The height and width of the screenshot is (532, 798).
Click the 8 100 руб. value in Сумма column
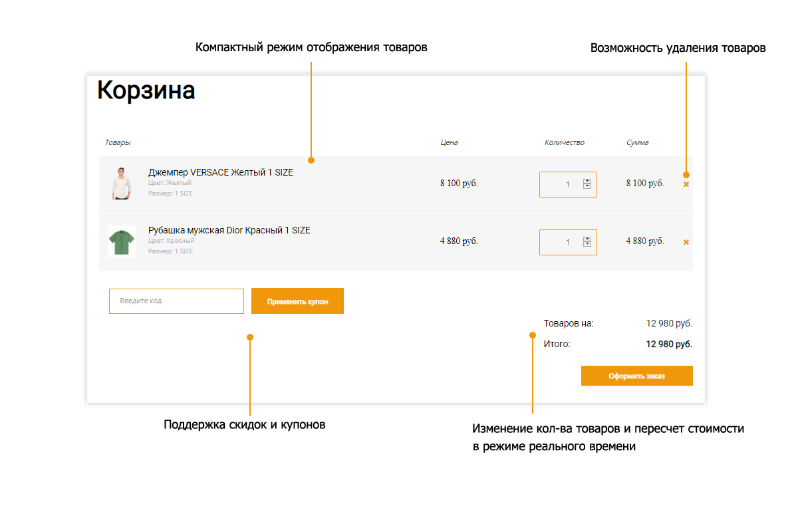[x=645, y=184]
